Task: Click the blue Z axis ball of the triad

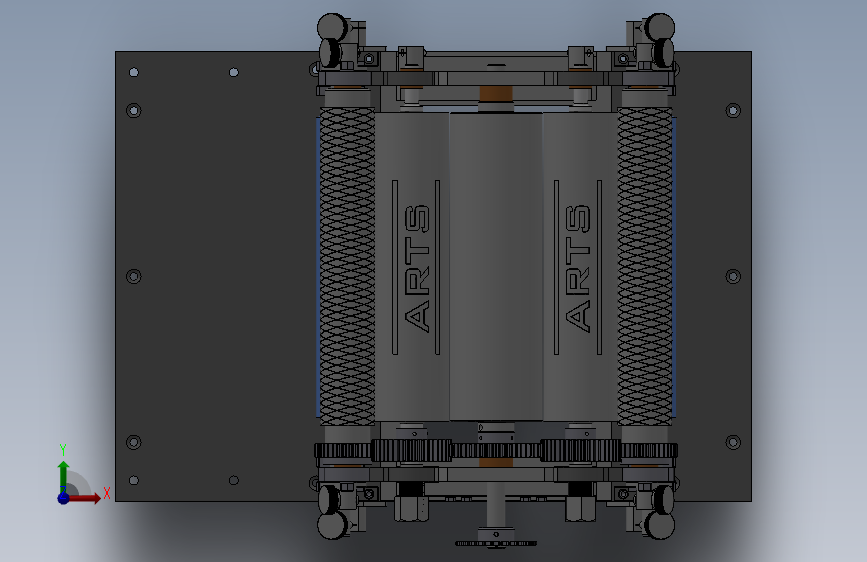Action: tap(64, 498)
